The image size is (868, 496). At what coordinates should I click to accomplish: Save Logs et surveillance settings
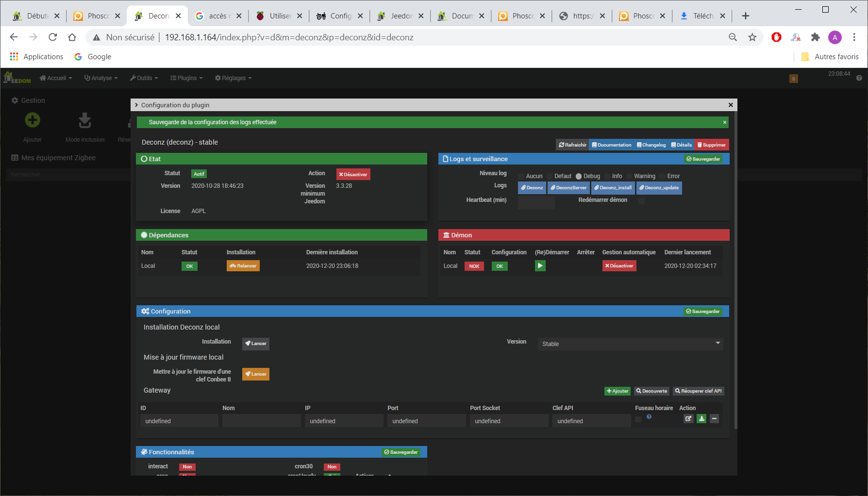[x=703, y=159]
